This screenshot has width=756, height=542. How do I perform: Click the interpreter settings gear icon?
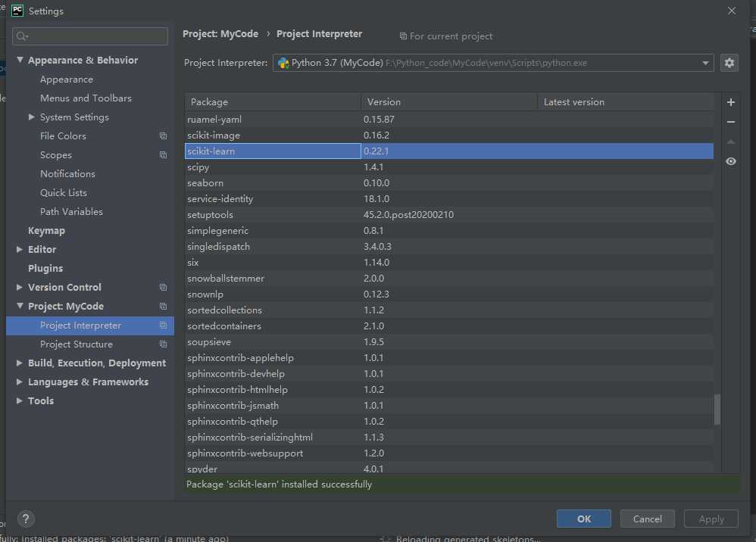click(x=729, y=63)
